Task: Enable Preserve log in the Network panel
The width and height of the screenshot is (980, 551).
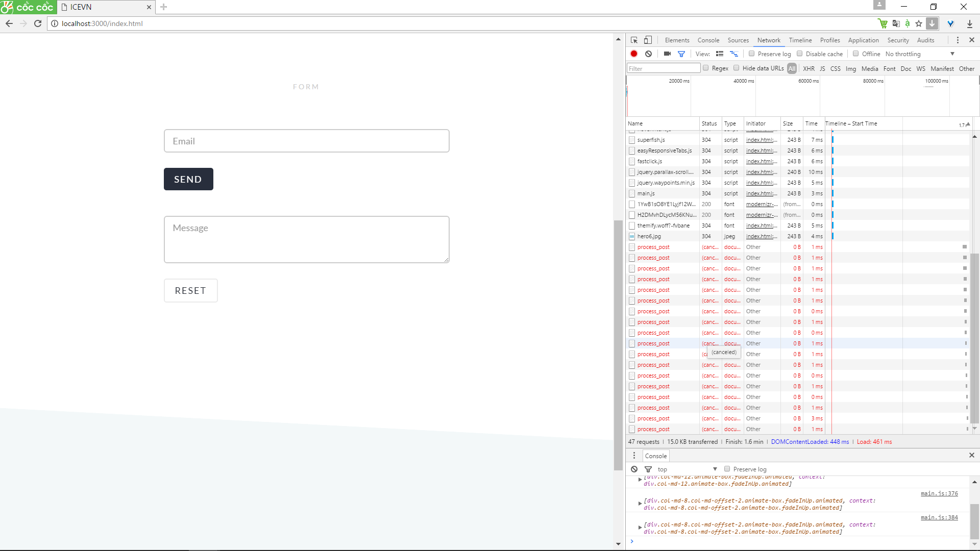Action: coord(752,54)
